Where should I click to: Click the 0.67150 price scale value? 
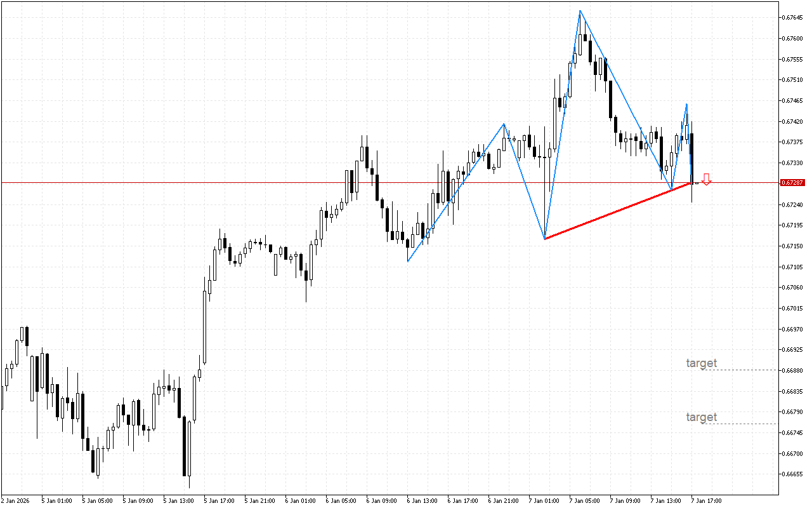[793, 246]
